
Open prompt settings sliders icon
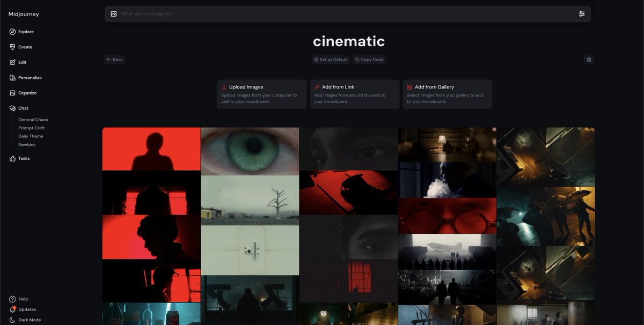coord(582,14)
